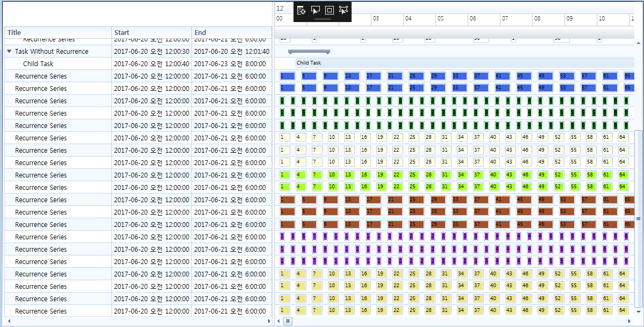Click vertical scrollbar down arrow
Viewport: 644px width, 327px height.
[x=638, y=312]
